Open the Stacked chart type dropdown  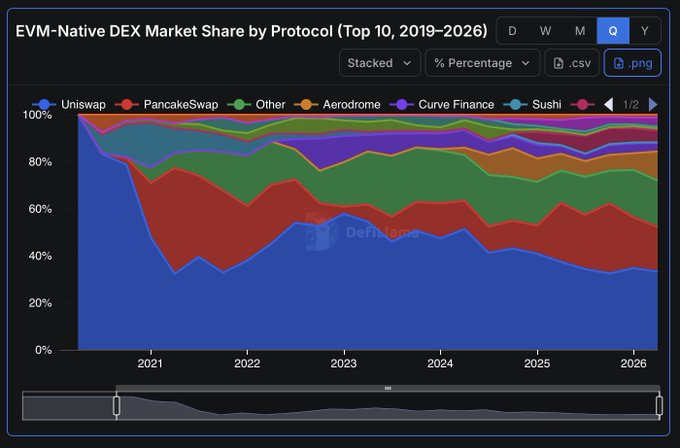(380, 63)
